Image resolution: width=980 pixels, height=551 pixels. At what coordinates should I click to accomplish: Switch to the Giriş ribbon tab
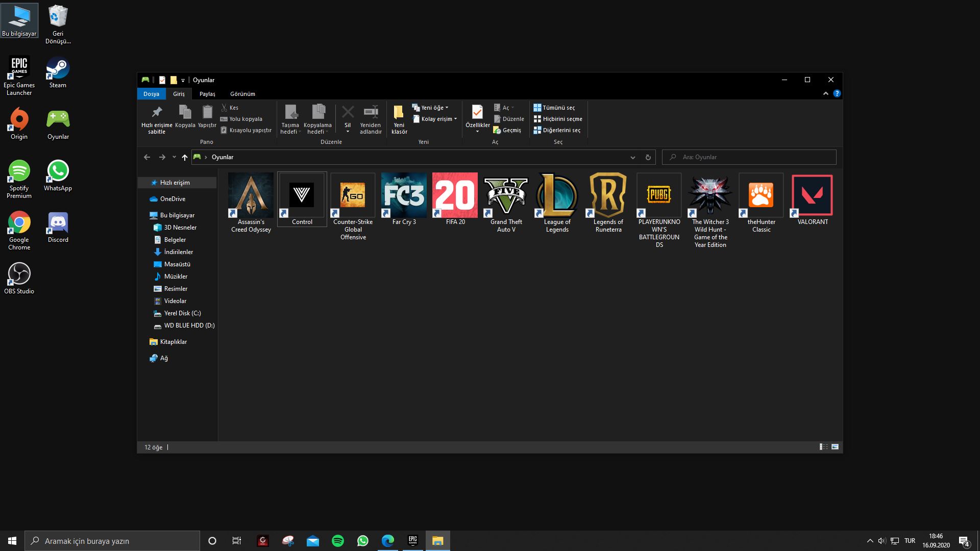pos(179,94)
